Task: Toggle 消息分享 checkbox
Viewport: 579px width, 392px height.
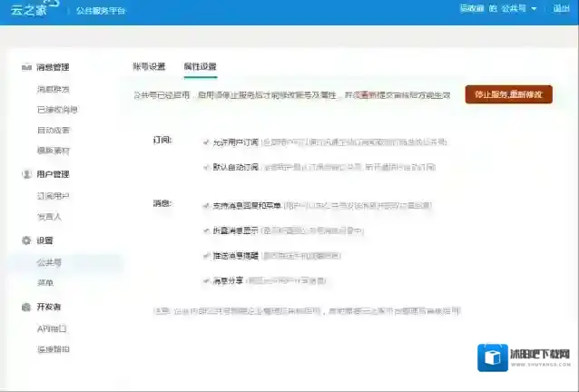Action: click(x=206, y=281)
